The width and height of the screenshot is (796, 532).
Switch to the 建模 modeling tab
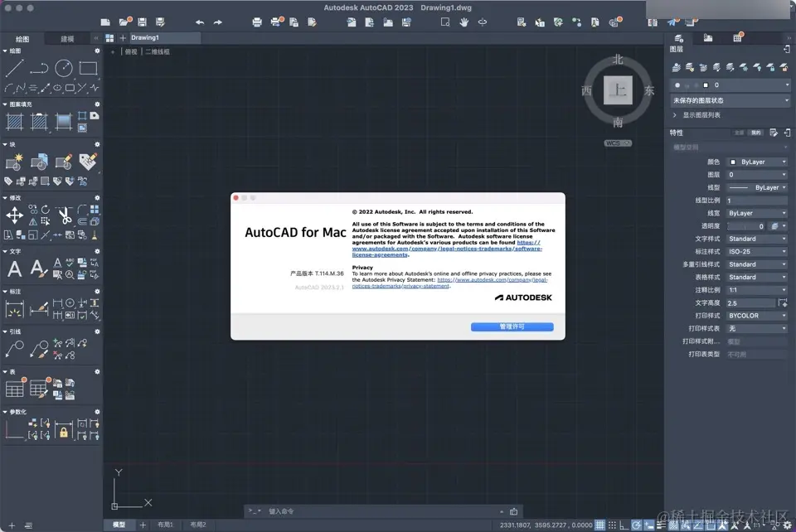(x=67, y=39)
